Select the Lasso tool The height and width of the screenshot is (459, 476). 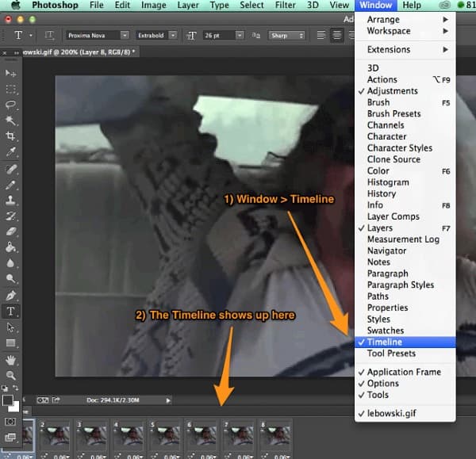tap(10, 105)
